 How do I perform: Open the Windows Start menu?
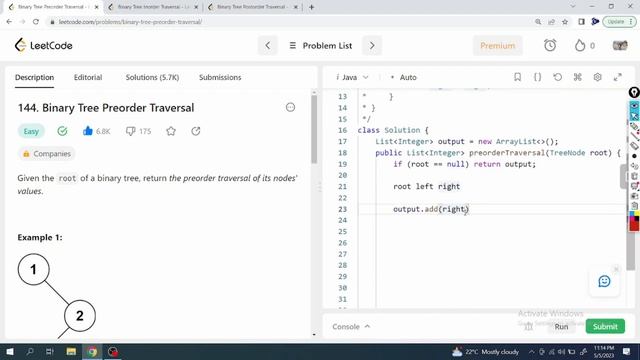click(x=10, y=351)
